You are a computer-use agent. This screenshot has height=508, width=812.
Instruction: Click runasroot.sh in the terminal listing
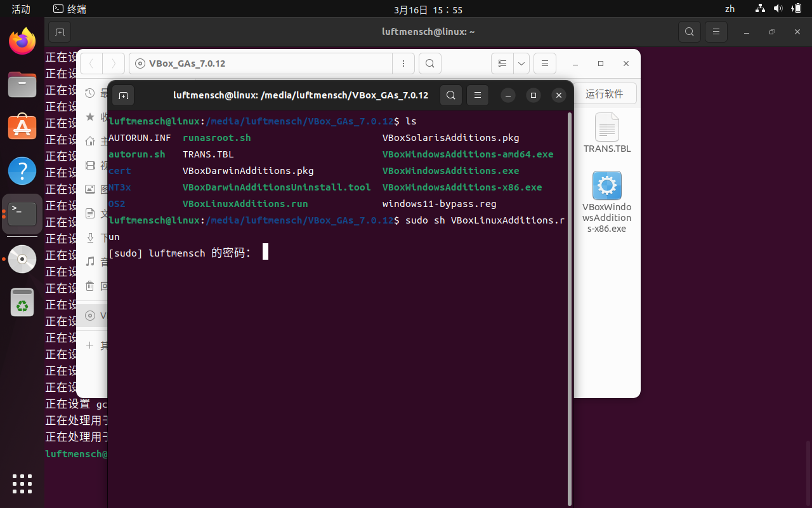click(x=216, y=138)
